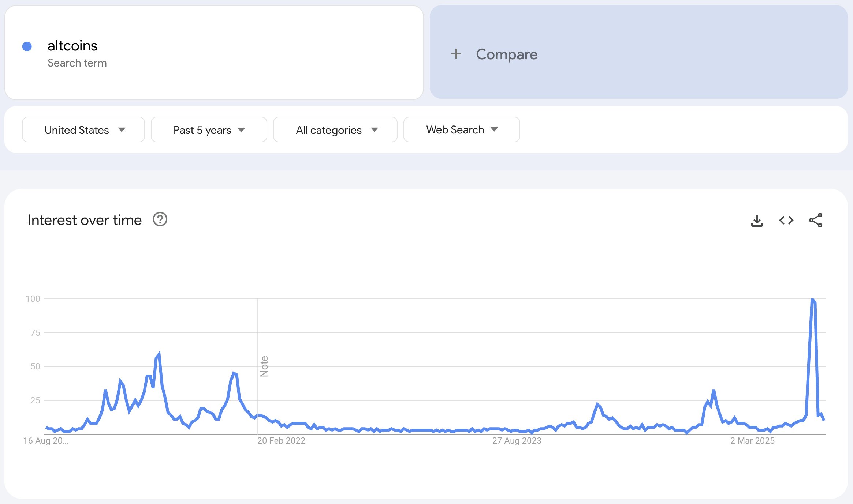This screenshot has height=504, width=853.
Task: Click the 20 Feb 2022 axis label
Action: pyautogui.click(x=281, y=440)
